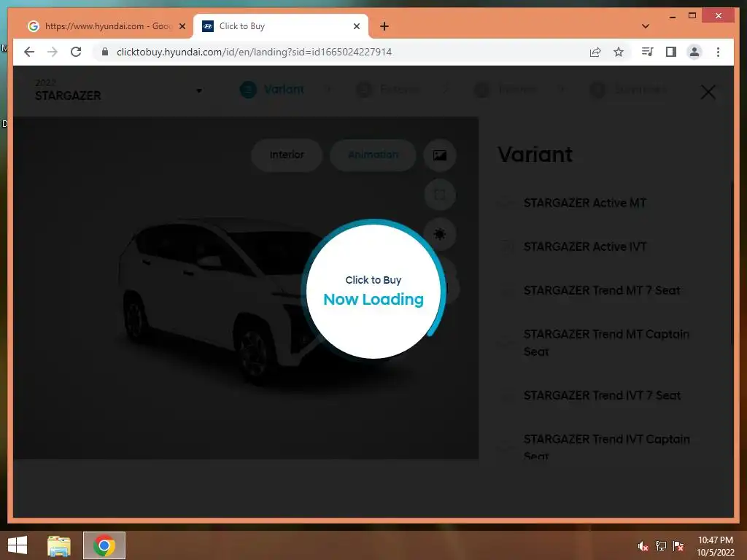Choose STARGAZER Trend MT Captain Seat radio
This screenshot has width=747, height=560.
[506, 343]
